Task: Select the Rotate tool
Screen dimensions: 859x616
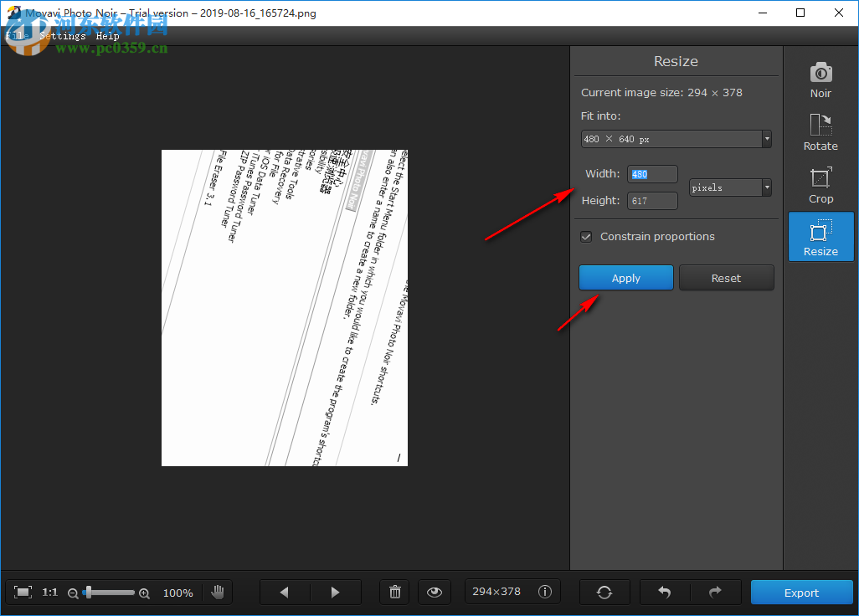Action: (820, 132)
